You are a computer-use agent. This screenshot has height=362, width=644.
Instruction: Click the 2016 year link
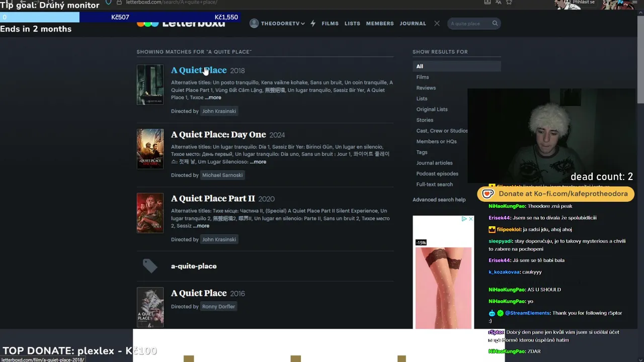pos(237,294)
